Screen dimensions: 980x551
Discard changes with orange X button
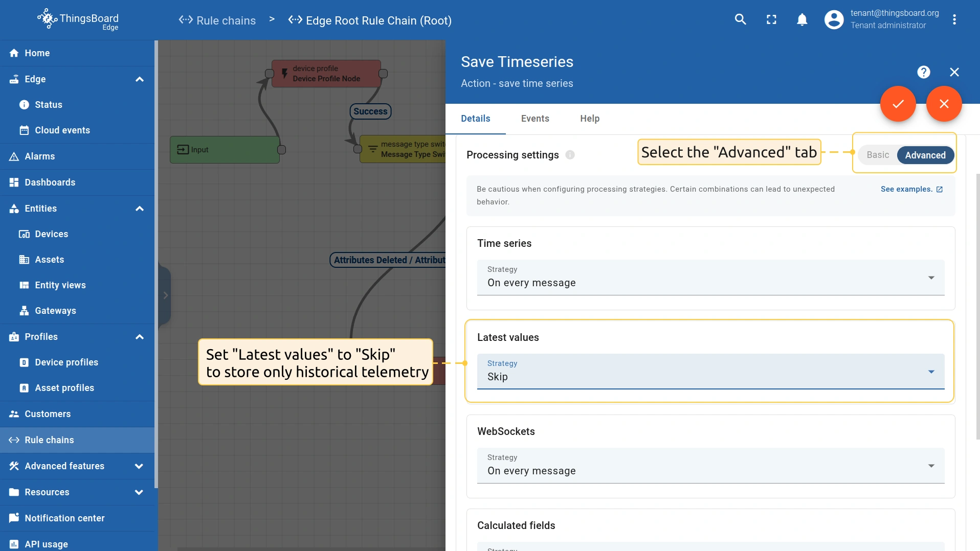[x=944, y=104]
